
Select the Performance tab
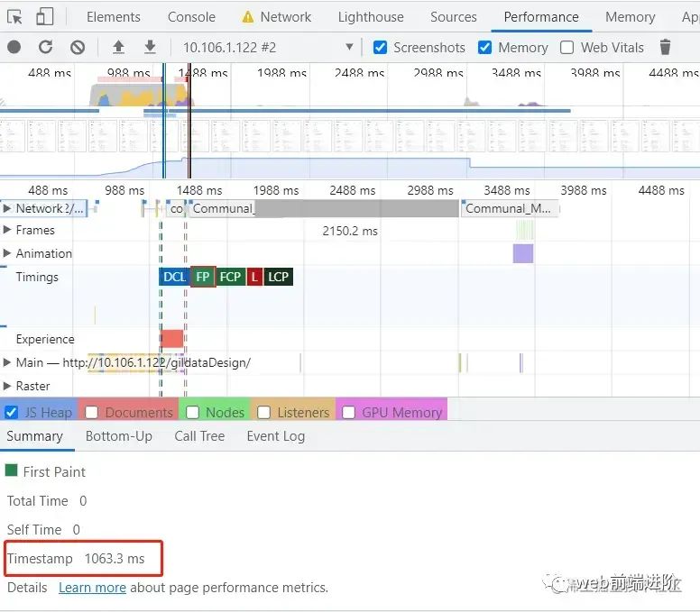point(541,17)
